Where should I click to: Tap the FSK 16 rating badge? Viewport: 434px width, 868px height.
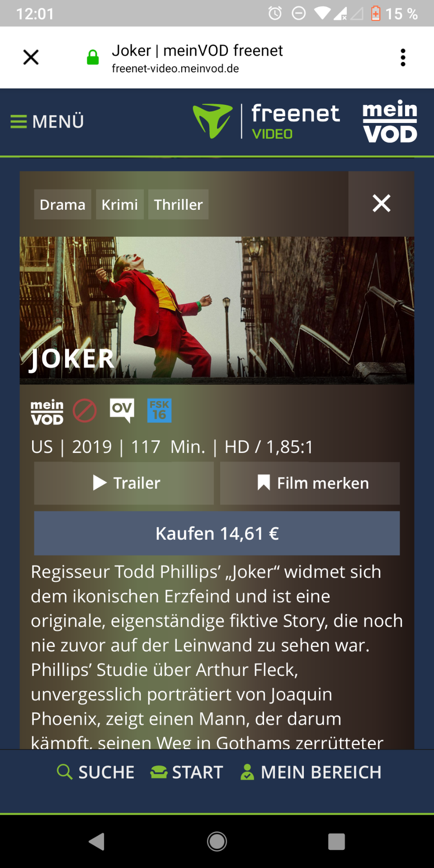coord(159,410)
